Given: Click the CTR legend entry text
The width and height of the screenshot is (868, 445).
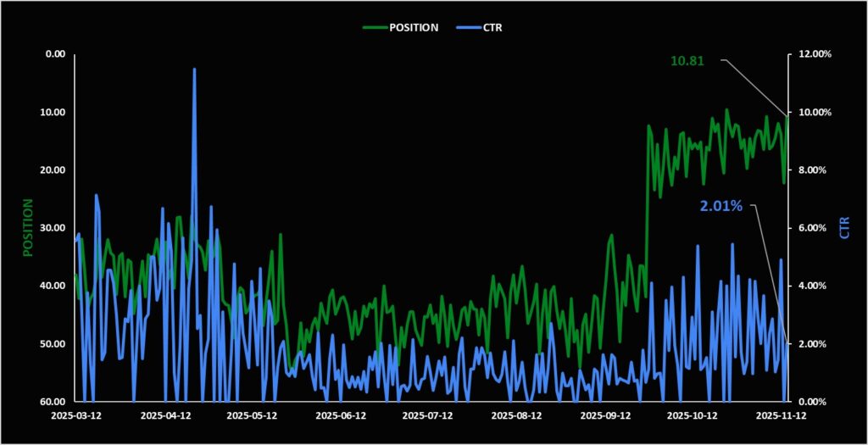Looking at the screenshot, I should pyautogui.click(x=492, y=27).
